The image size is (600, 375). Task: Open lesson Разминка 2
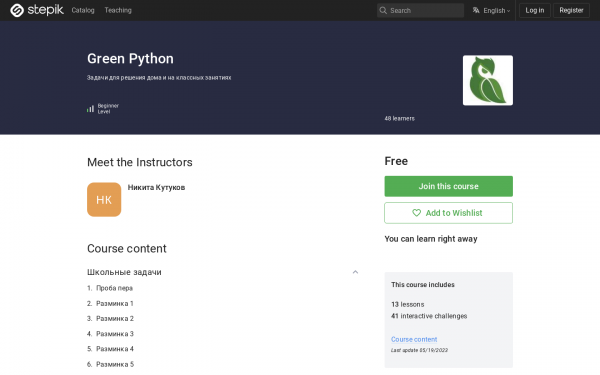[x=115, y=318]
